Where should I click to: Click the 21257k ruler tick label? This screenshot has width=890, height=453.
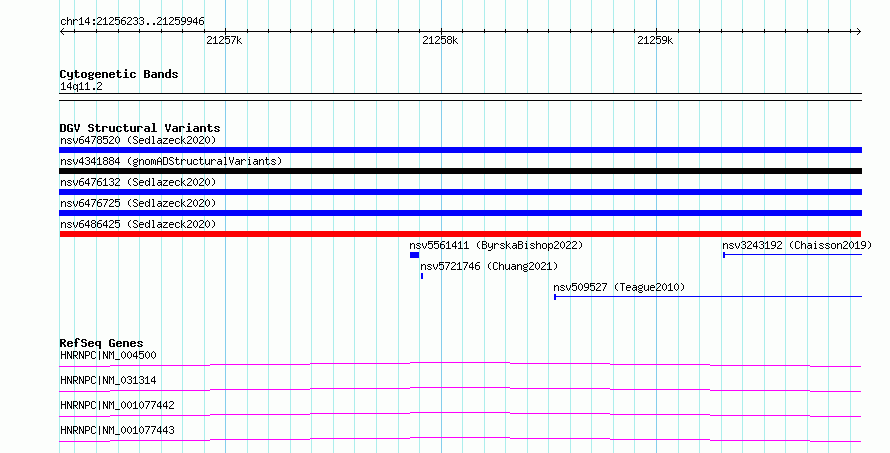[224, 40]
